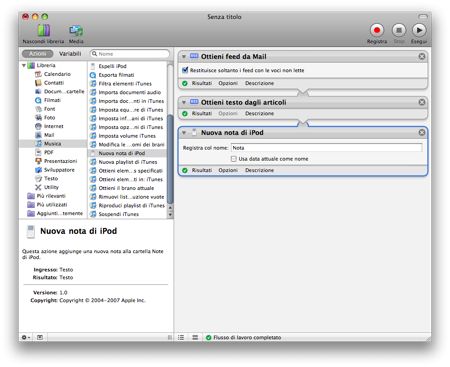Show the workflow variables view icon
Image resolution: width=450 pixels, height=367 pixels.
pos(195,337)
